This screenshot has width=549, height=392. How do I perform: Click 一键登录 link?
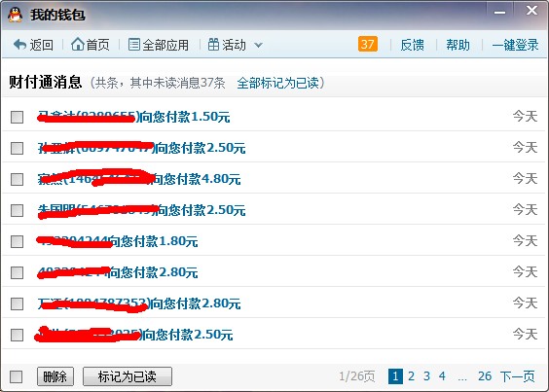(515, 45)
